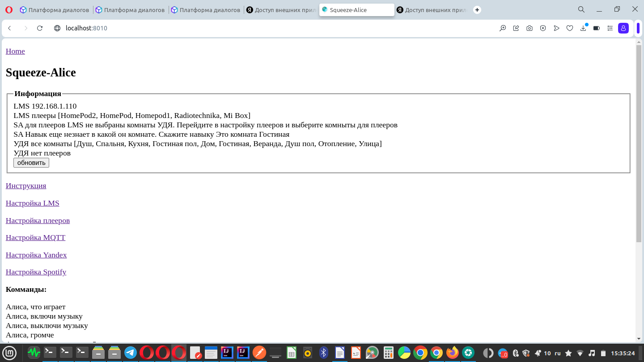Go back with the browser back arrow
Image resolution: width=644 pixels, height=362 pixels.
pyautogui.click(x=9, y=28)
